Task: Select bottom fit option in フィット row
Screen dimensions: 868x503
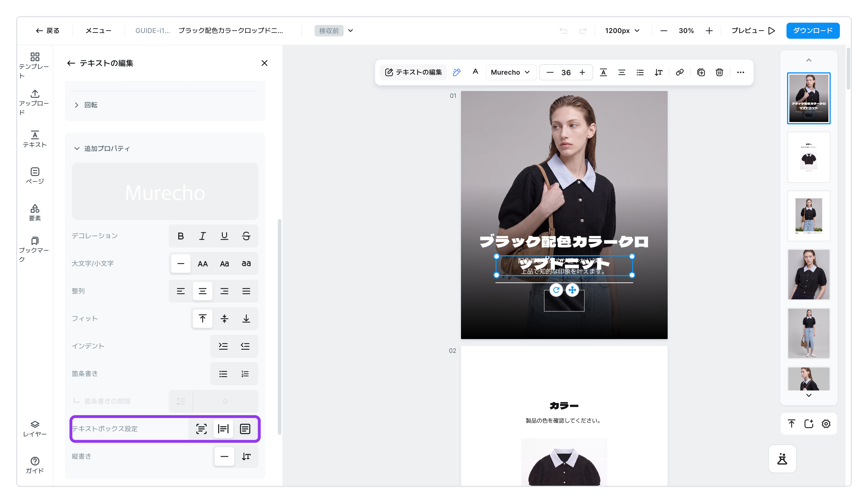Action: [246, 319]
